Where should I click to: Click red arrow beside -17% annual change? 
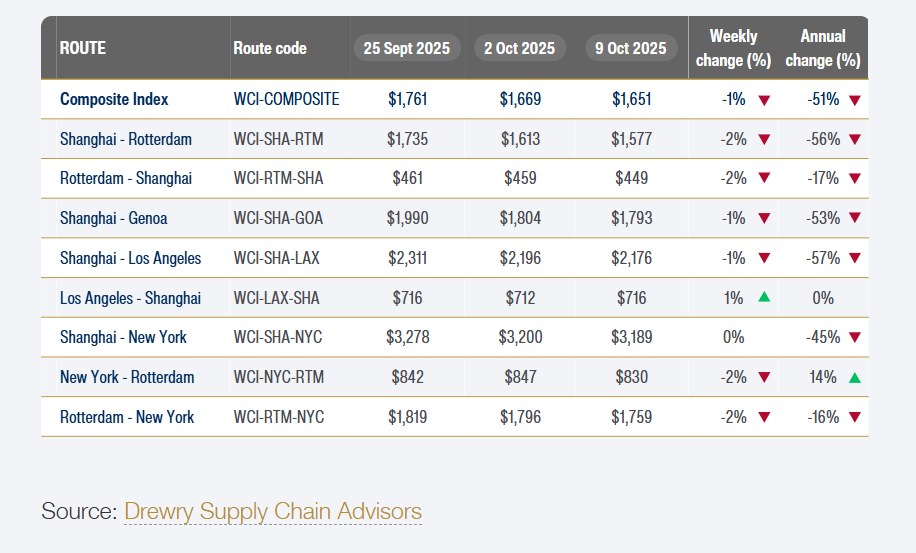click(854, 179)
